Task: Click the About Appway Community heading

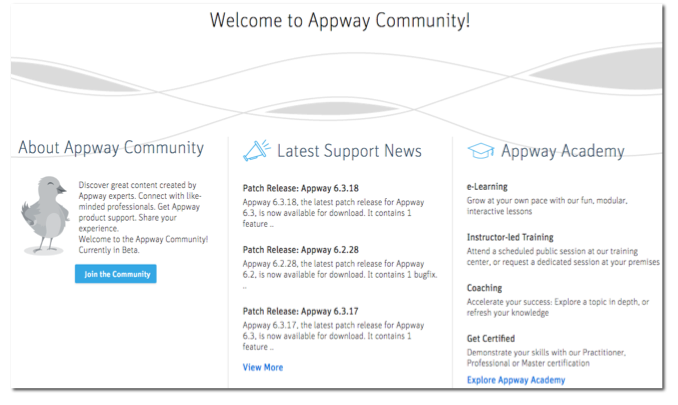Action: [111, 148]
